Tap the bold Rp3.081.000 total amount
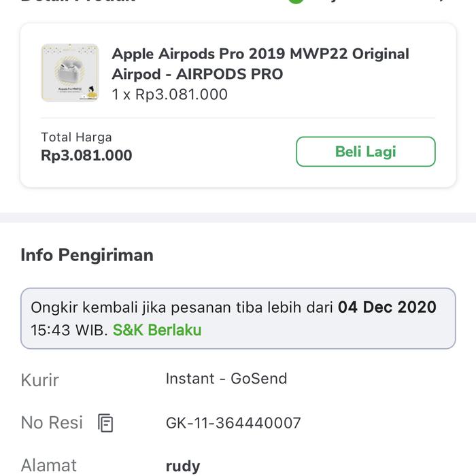Viewport: 476px width, 476px height. click(86, 156)
